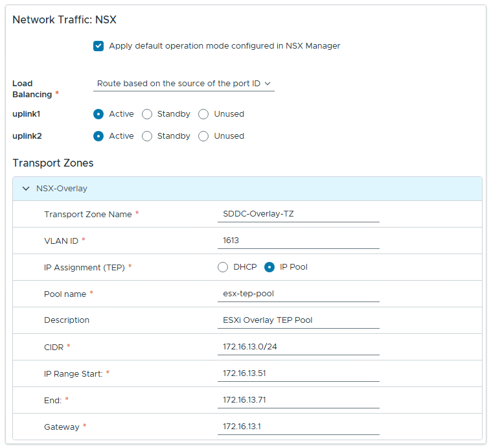Collapse the NSX-Overlay section chevron
The image size is (491, 448).
[x=26, y=189]
